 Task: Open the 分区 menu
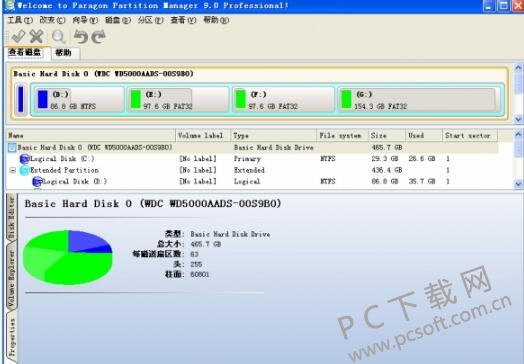[x=150, y=20]
